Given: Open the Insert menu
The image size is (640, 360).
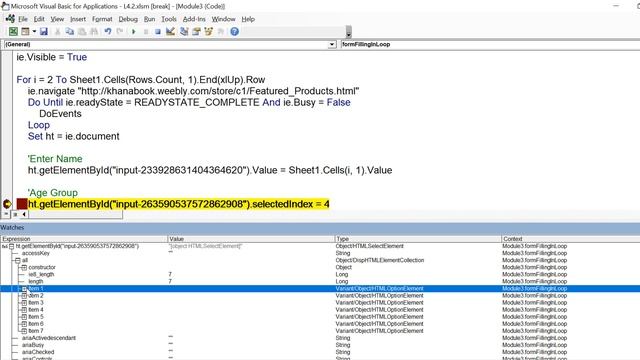Looking at the screenshot, I should 78,19.
